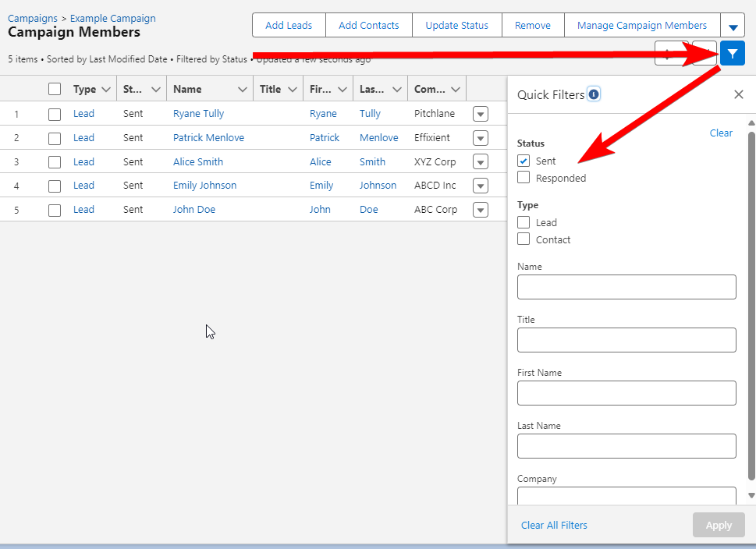Click the Add Leads button
Viewport: 756px width, 549px height.
289,26
